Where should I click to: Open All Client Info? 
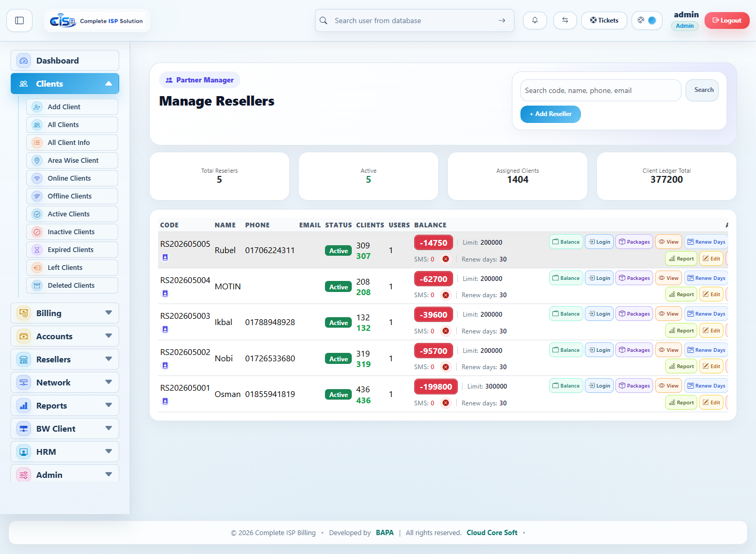[72, 143]
